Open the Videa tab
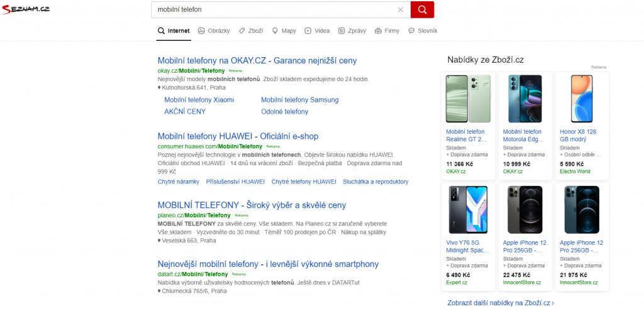This screenshot has height=309, width=644. click(317, 31)
